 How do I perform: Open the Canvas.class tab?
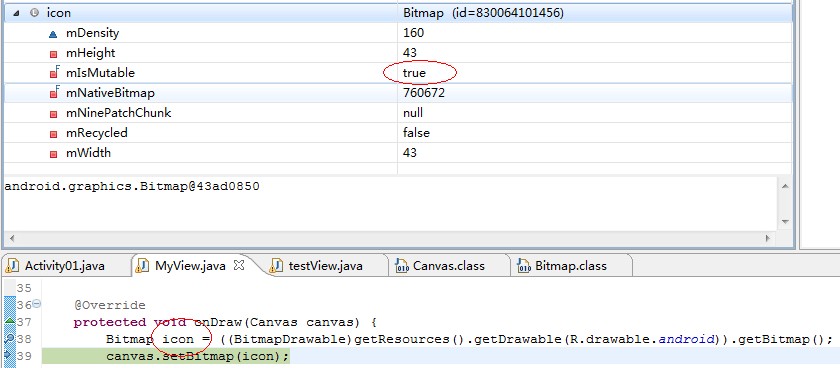[448, 266]
